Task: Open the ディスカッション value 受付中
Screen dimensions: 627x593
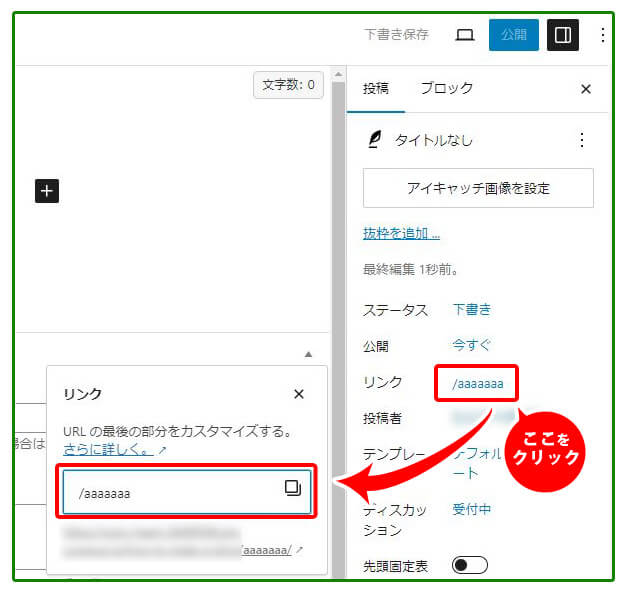Action: [471, 509]
